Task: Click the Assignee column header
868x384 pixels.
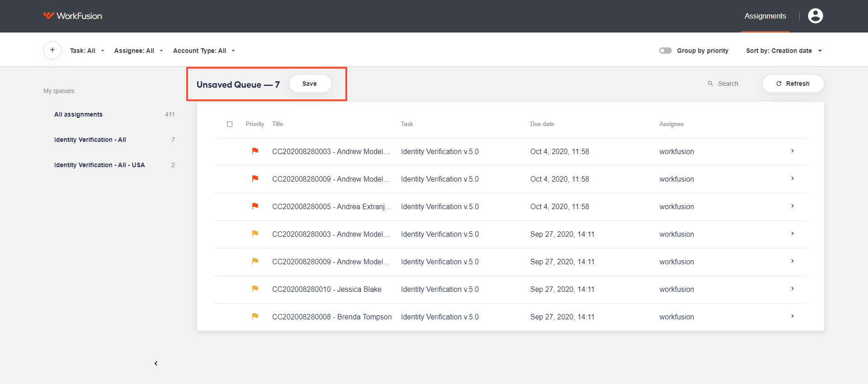Action: coord(671,124)
